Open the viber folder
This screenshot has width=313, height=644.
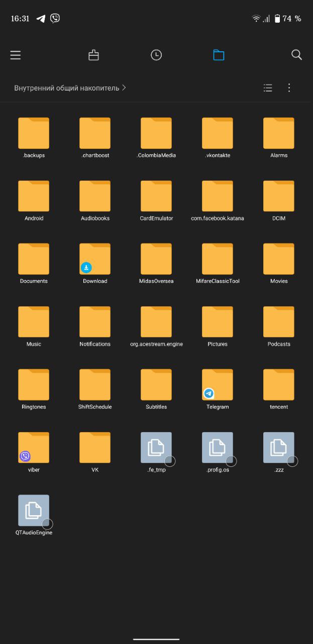click(34, 448)
